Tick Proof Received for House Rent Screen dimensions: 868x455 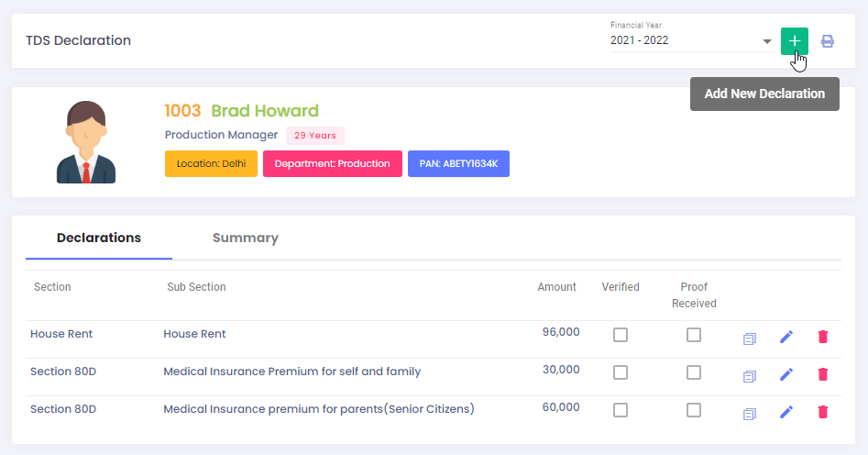click(694, 335)
